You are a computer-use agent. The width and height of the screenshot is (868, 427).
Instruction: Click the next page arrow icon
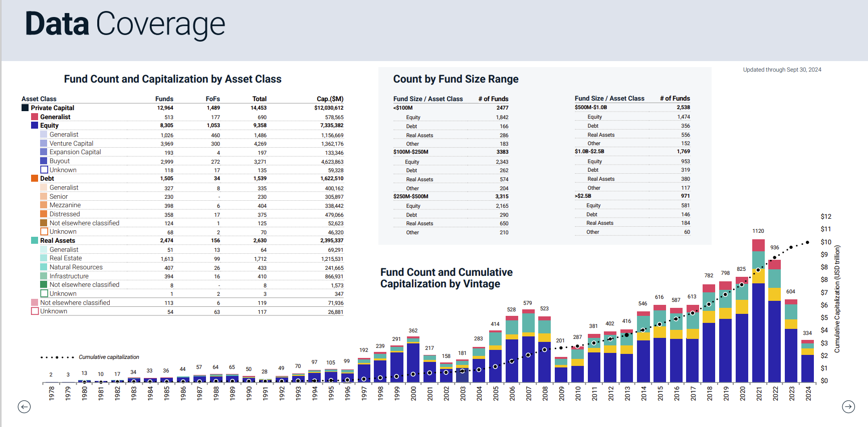pos(848,407)
